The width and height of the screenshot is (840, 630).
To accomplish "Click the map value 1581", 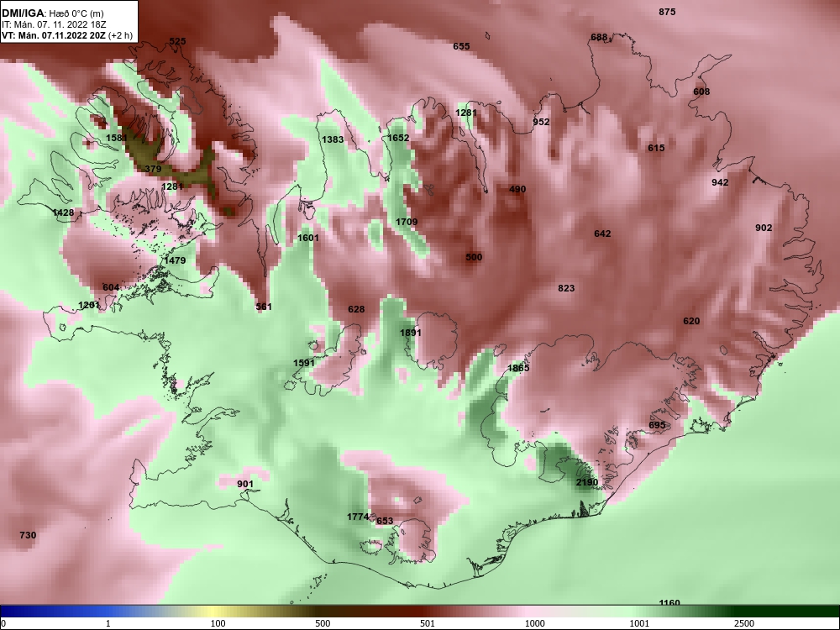I will 117,139.
